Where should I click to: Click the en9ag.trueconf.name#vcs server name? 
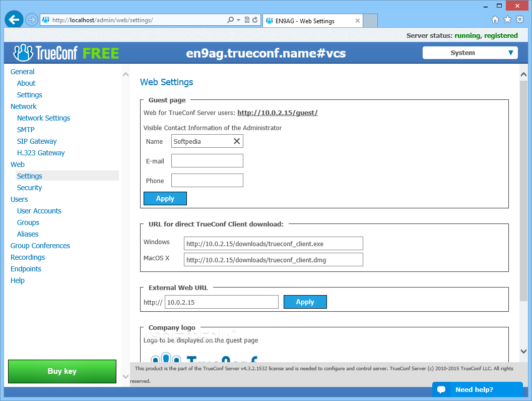point(265,53)
